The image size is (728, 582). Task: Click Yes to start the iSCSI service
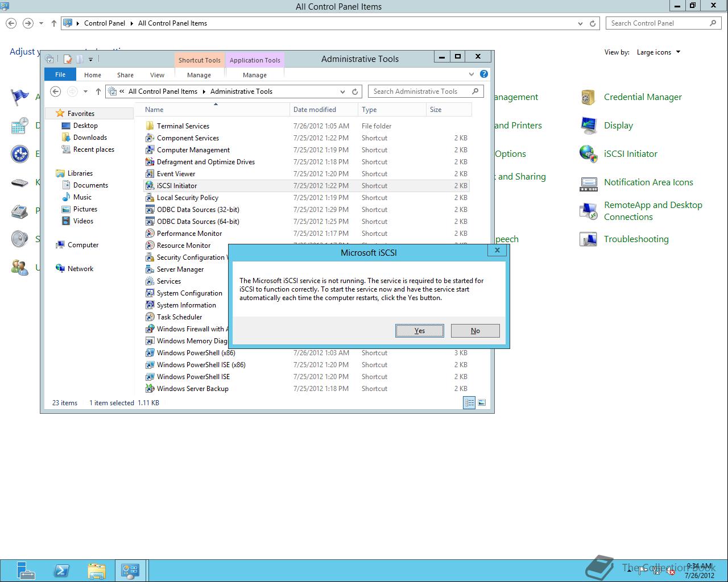[420, 331]
